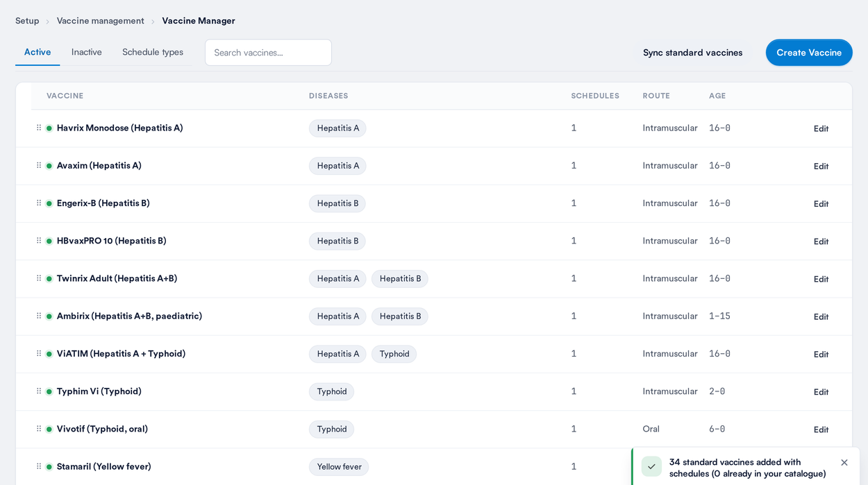The image size is (868, 485).
Task: Grab the drag handle for HBvaxPRO 10 row
Action: pyautogui.click(x=39, y=240)
